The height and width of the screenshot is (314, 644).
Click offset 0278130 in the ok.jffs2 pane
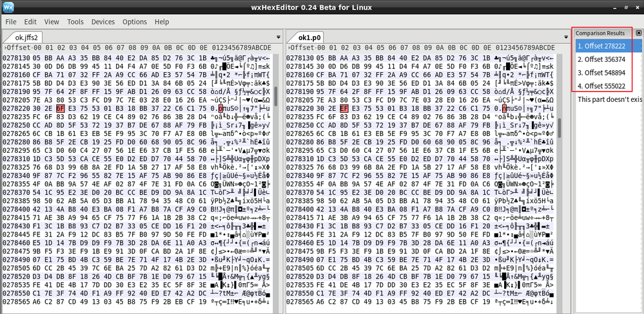15,58
